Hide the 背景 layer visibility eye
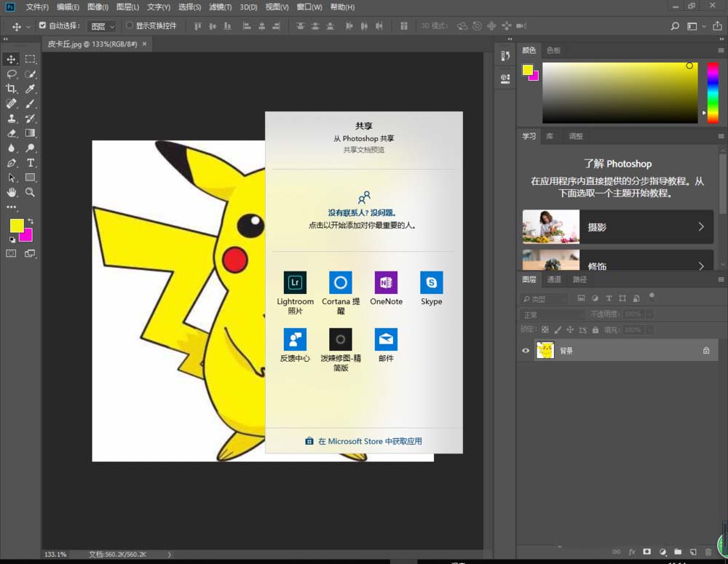The image size is (728, 564). pyautogui.click(x=526, y=351)
